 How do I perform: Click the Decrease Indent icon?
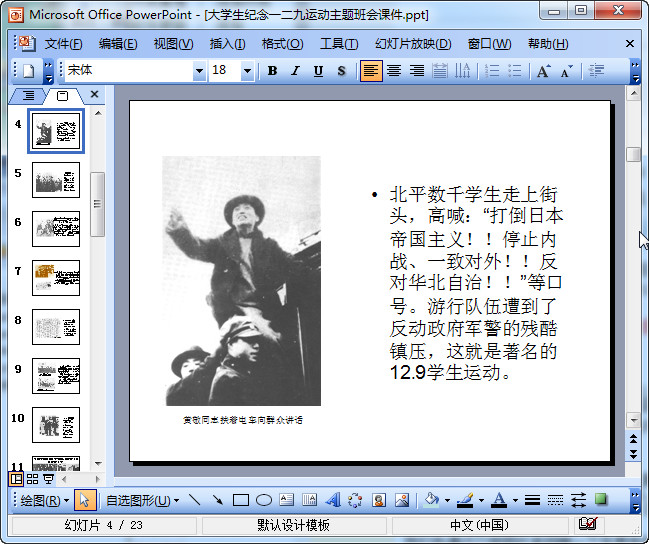click(x=596, y=71)
